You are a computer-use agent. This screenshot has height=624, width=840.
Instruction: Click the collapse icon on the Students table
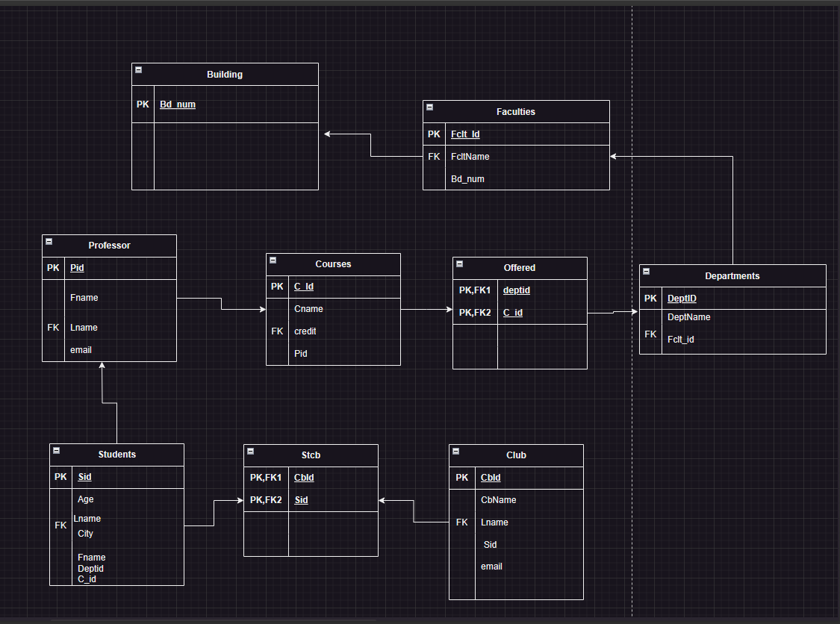(x=55, y=449)
